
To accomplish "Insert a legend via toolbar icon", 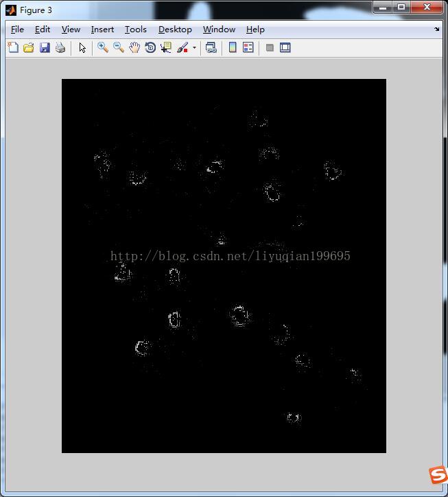I will 248,47.
